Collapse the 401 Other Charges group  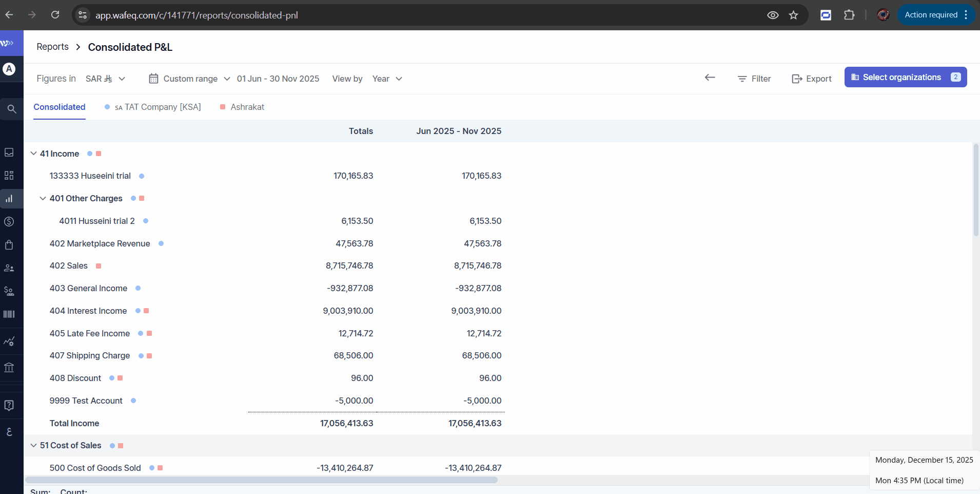tap(43, 198)
